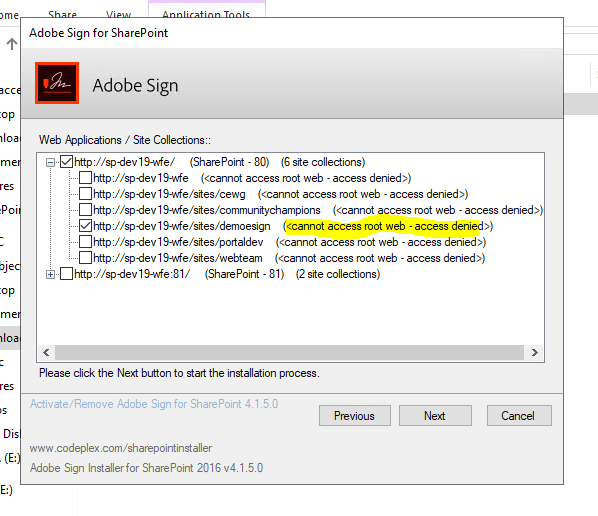Screen dimensions: 598x516
Task: Check the sites/communitychampions checkbox
Action: (x=85, y=210)
